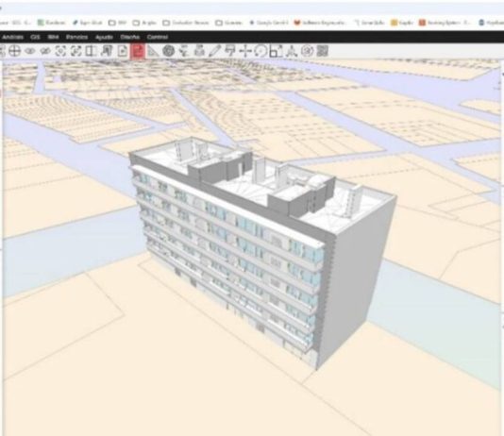Screen dimensions: 504x436
Task: Click the dark globe circle icon
Action: (168, 51)
